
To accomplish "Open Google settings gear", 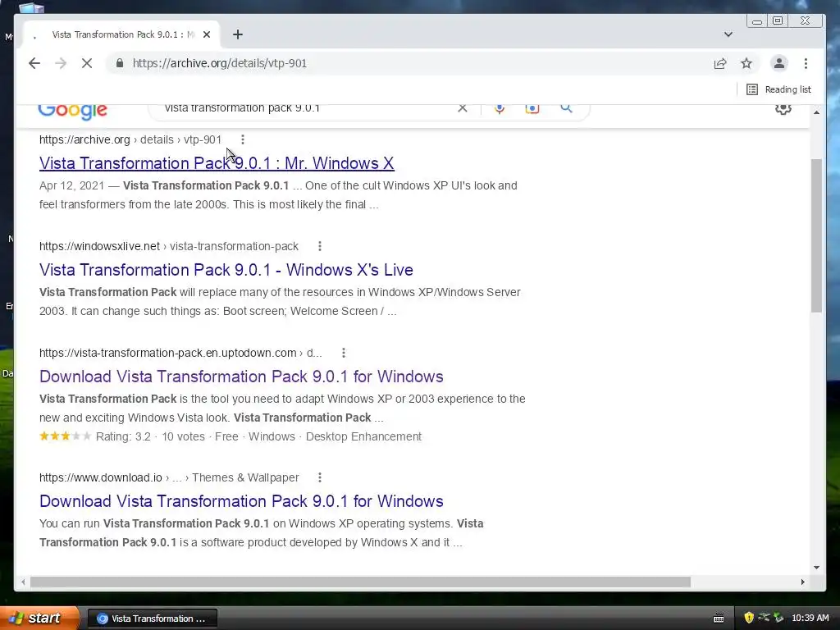I will tap(783, 109).
